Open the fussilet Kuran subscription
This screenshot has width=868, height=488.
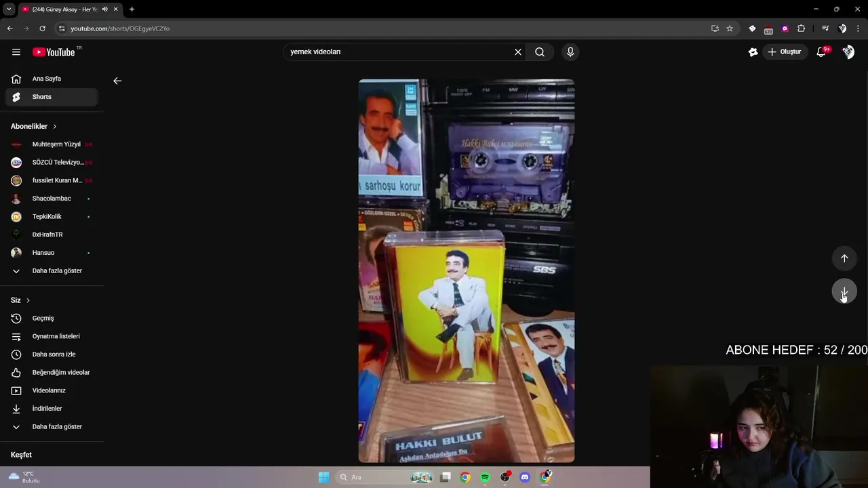click(52, 180)
